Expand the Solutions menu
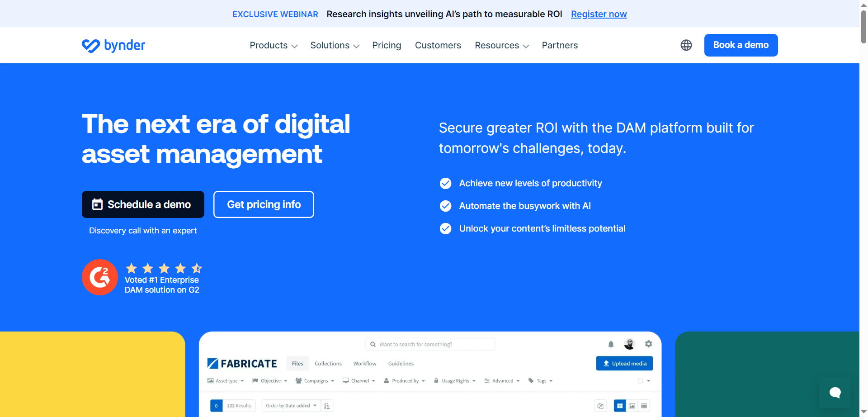Image resolution: width=868 pixels, height=417 pixels. click(335, 45)
